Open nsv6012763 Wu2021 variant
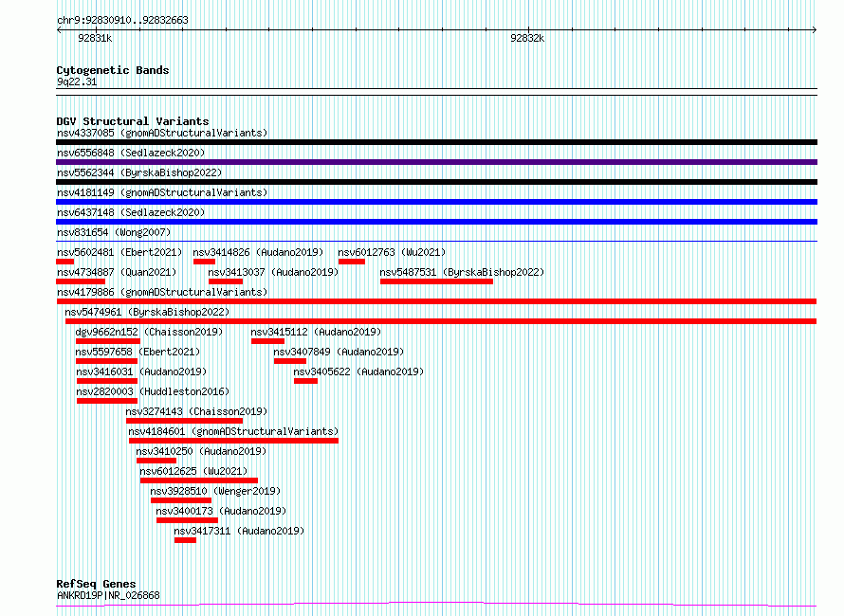 392,252
